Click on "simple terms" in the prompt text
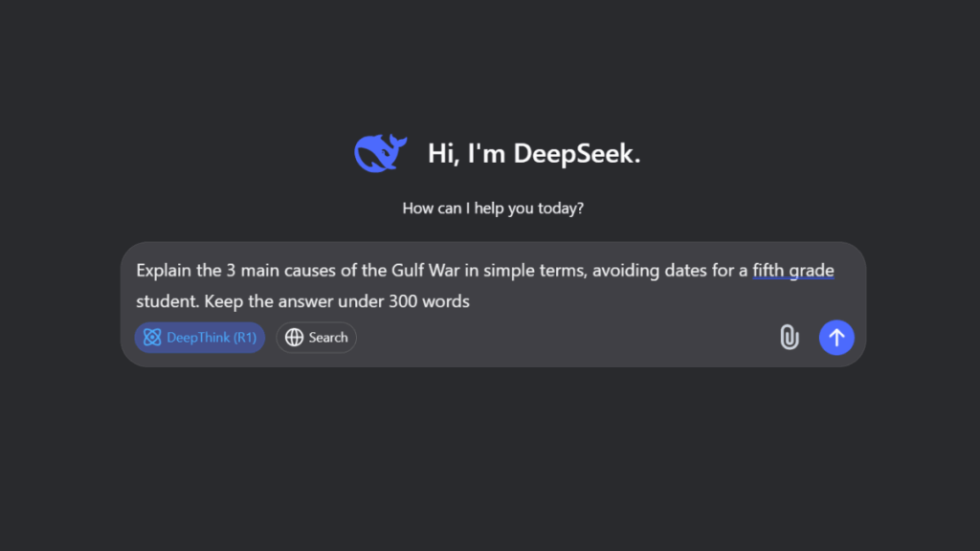980x551 pixels. [x=535, y=271]
